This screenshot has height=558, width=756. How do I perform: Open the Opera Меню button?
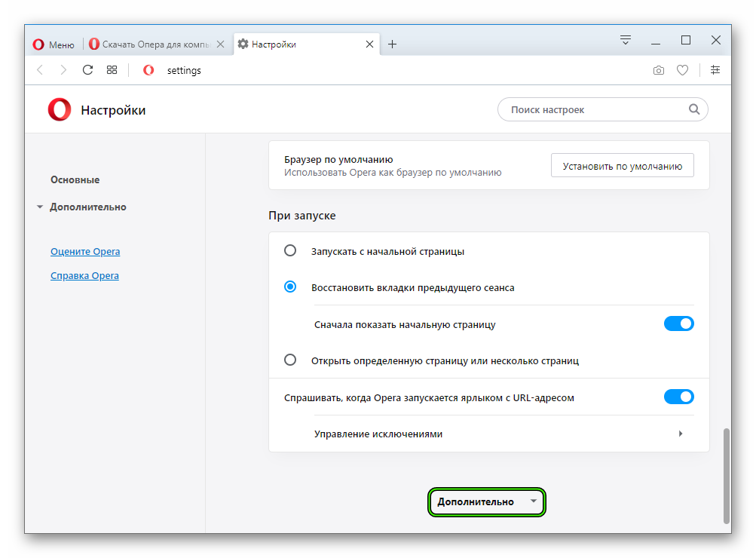(x=54, y=44)
